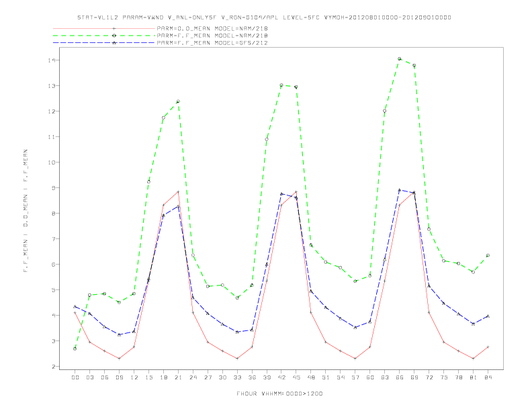Click x-axis forecast hour label 24
Image resolution: width=532 pixels, height=411 pixels.
(x=193, y=377)
